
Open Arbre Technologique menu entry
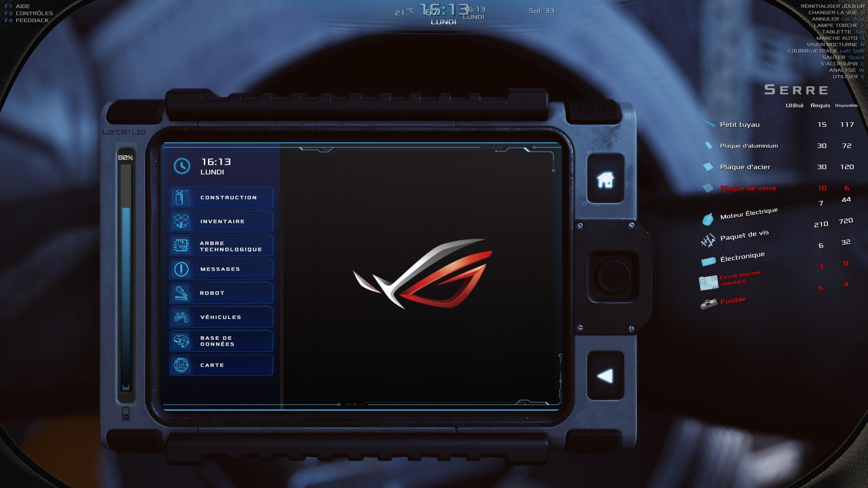click(221, 245)
